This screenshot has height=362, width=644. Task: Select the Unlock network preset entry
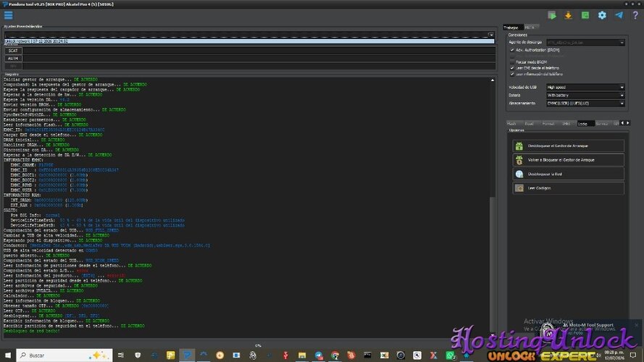tap(249, 41)
